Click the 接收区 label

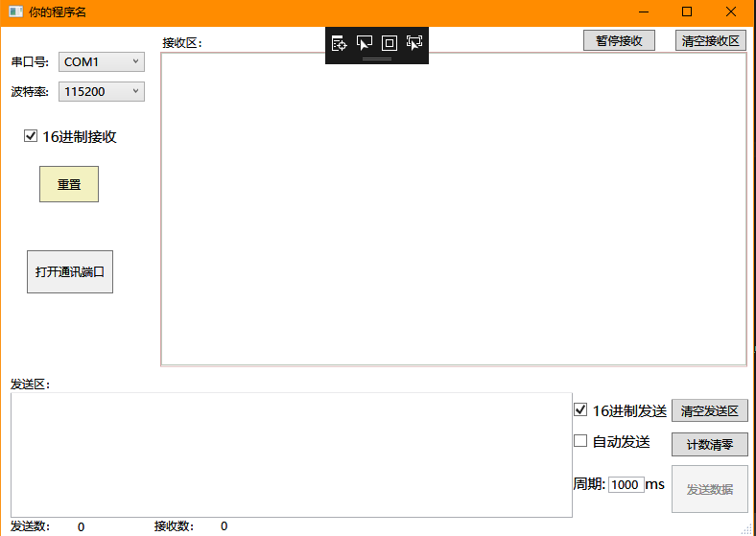[182, 43]
